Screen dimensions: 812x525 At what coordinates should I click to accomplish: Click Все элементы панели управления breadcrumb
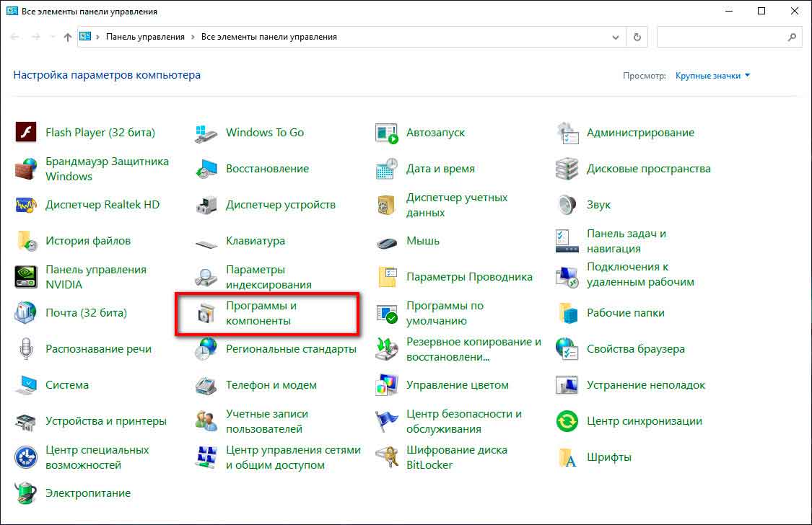click(269, 37)
